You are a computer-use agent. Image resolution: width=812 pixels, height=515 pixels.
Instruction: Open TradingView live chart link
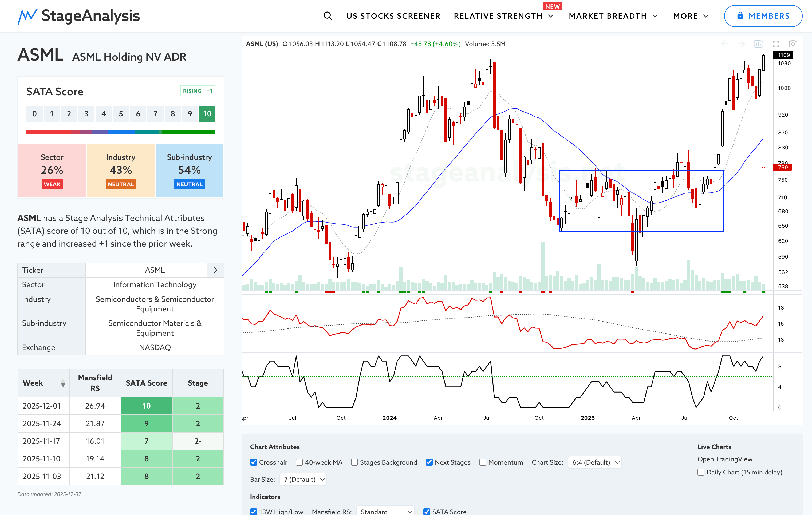(x=725, y=459)
